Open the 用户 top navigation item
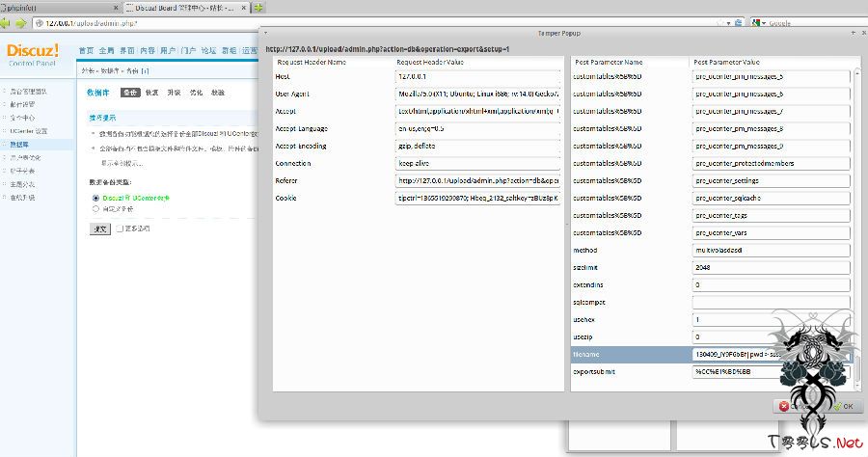This screenshot has width=868, height=457. [168, 50]
